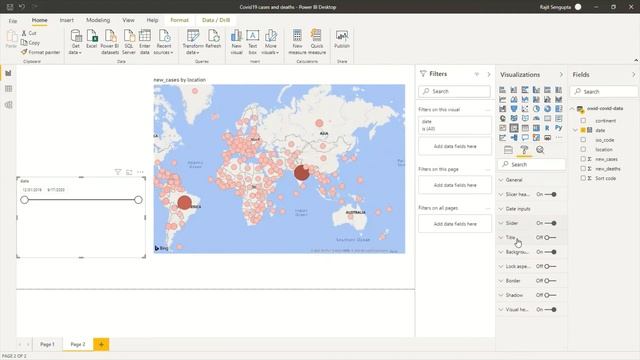Switch to Data view in left sidebar
640x360 pixels.
[8, 89]
